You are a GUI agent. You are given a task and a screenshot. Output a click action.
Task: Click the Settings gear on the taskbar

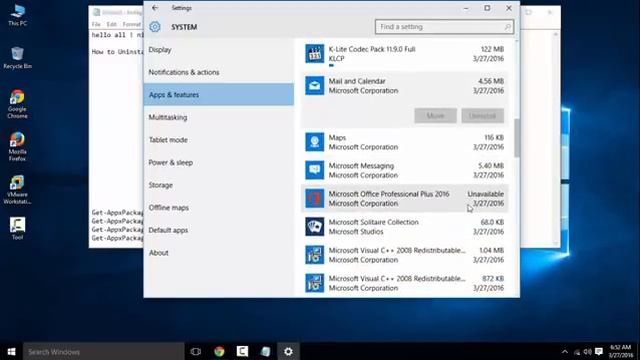tap(289, 351)
